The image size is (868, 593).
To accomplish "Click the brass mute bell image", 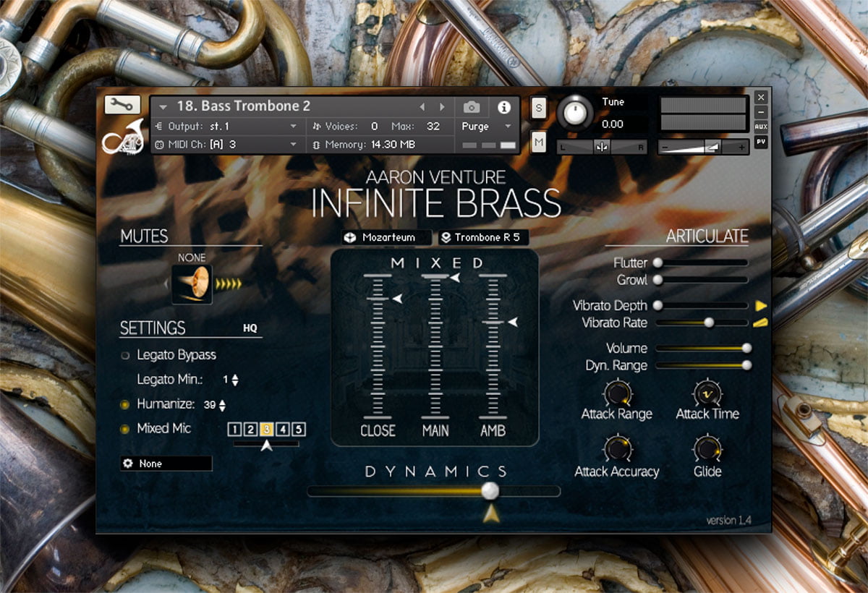I will click(x=192, y=284).
